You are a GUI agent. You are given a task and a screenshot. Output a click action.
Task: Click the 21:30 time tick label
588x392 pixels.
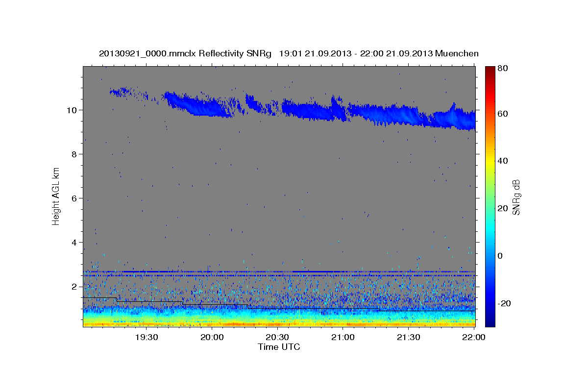[408, 337]
